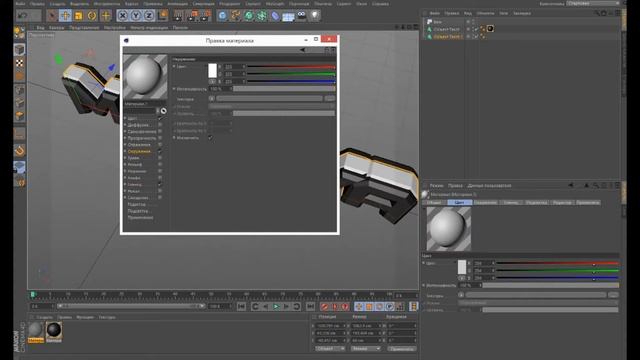Click the blue deformer icon

(x=275, y=16)
